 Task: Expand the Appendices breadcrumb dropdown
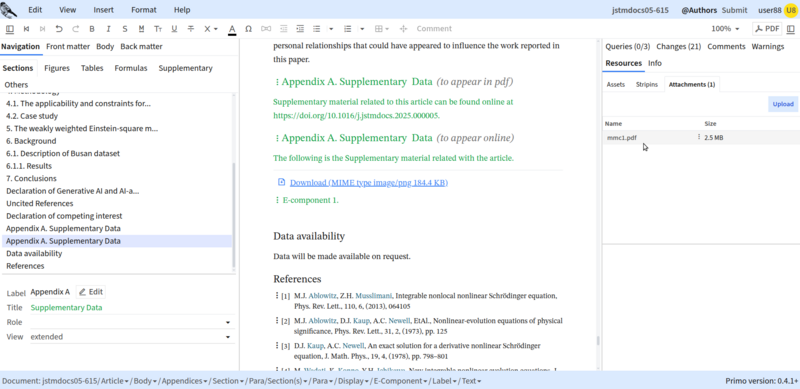205,381
